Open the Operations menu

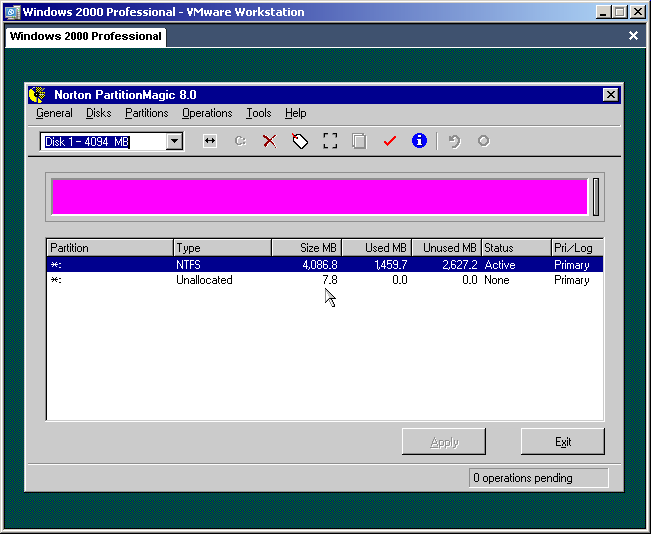click(207, 113)
